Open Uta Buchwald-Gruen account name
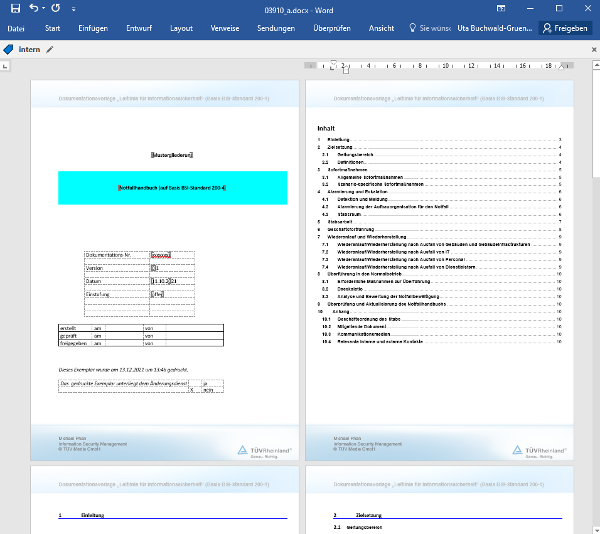 [493, 28]
